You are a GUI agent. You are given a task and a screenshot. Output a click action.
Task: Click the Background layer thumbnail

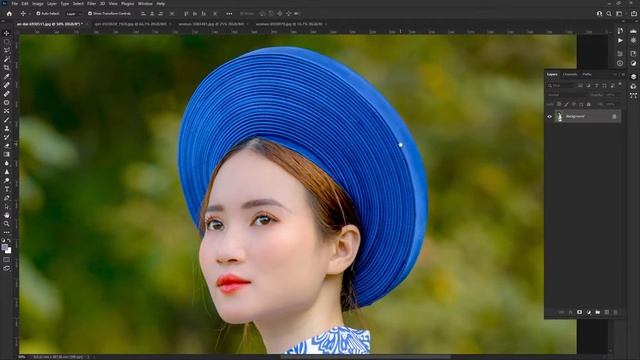[x=560, y=117]
